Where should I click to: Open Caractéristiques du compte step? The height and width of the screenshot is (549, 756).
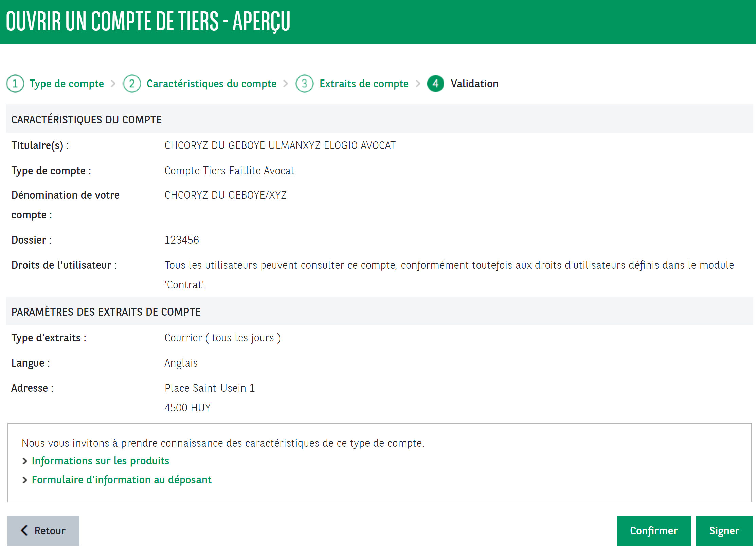click(211, 84)
